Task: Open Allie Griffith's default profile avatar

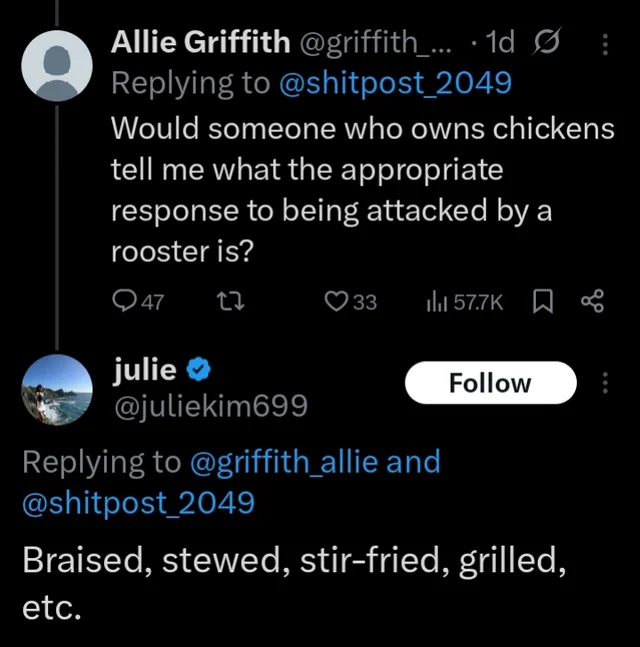Action: tap(57, 66)
